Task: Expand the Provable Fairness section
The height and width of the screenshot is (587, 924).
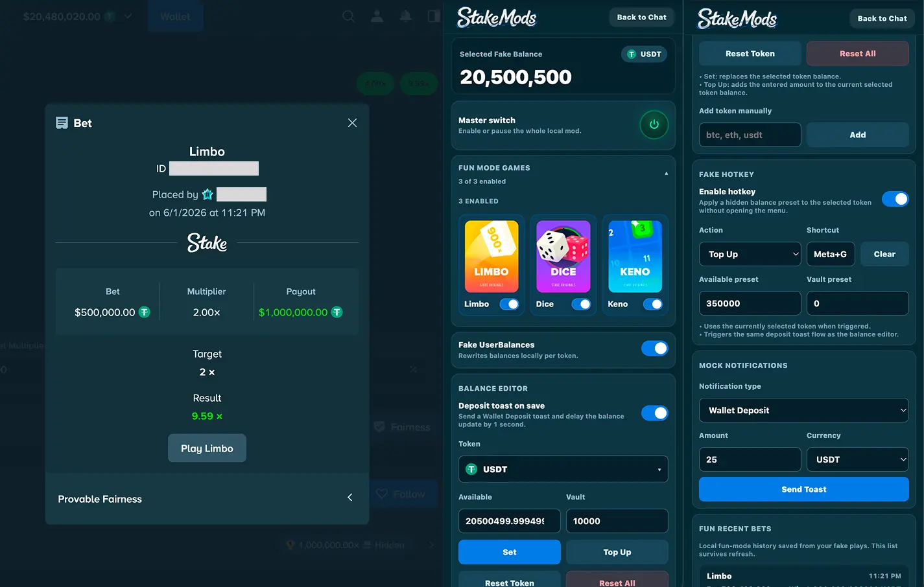Action: pyautogui.click(x=207, y=498)
